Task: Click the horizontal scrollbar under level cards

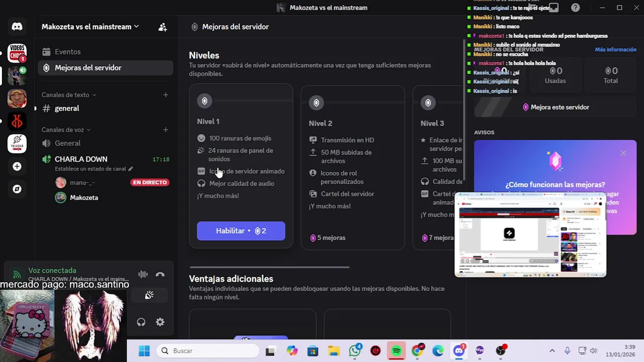Action: (269, 267)
